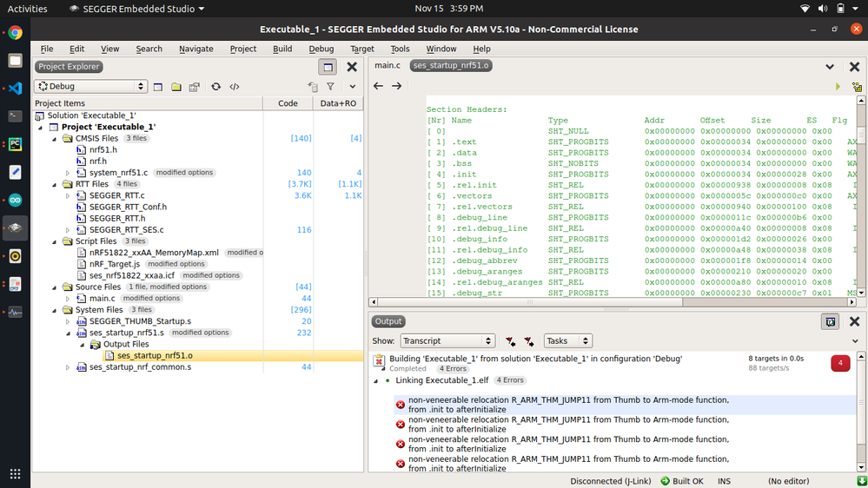Screen dimensions: 868x488
Task: Toggle the Output panel dock window button
Action: 831,321
